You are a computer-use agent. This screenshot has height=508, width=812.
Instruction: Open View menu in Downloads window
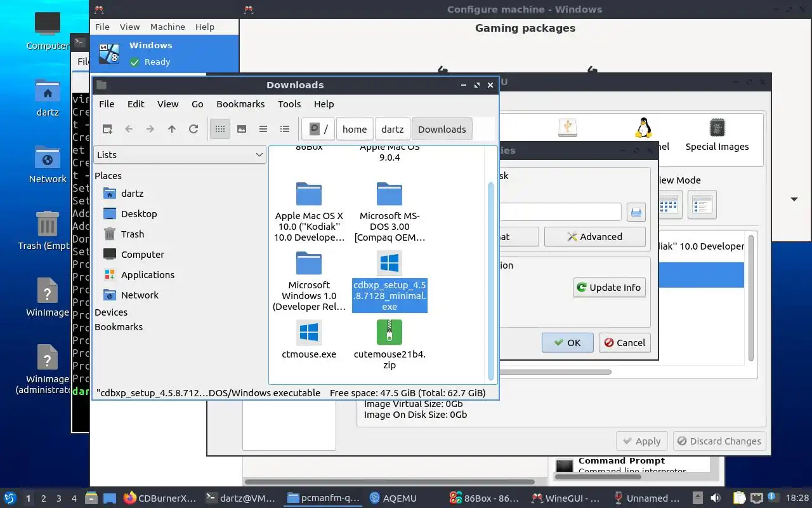(x=168, y=104)
